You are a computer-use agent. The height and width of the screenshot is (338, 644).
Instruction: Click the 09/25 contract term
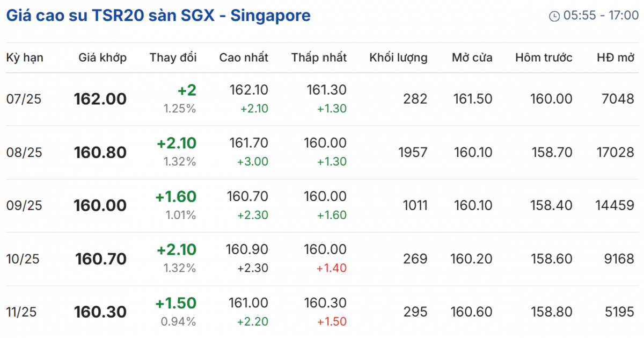click(x=24, y=206)
